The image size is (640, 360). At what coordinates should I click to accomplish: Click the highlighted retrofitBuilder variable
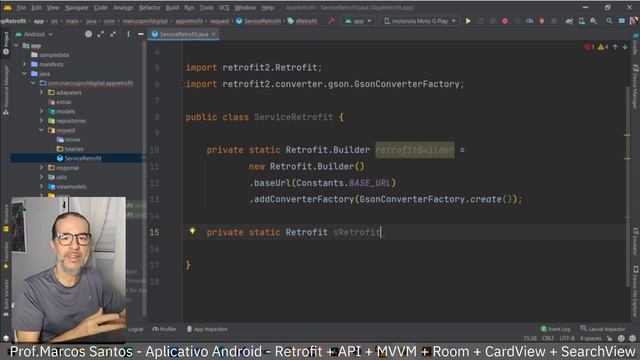(415, 150)
